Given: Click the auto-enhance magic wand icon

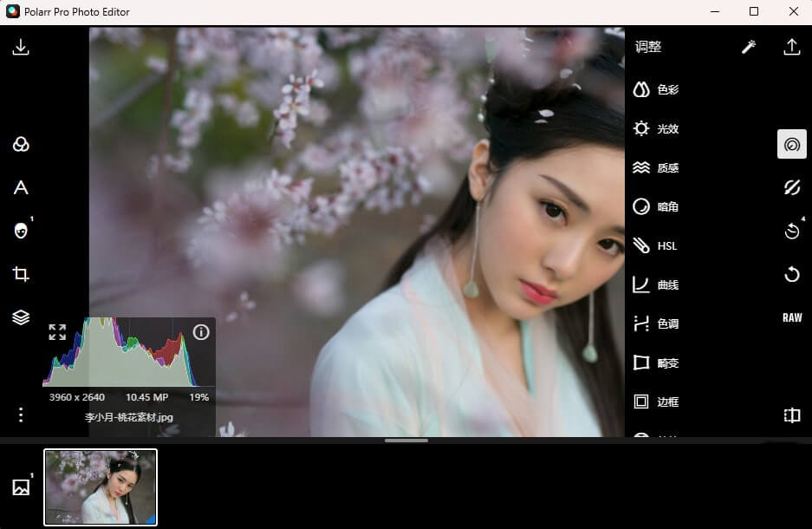Looking at the screenshot, I should click(748, 47).
